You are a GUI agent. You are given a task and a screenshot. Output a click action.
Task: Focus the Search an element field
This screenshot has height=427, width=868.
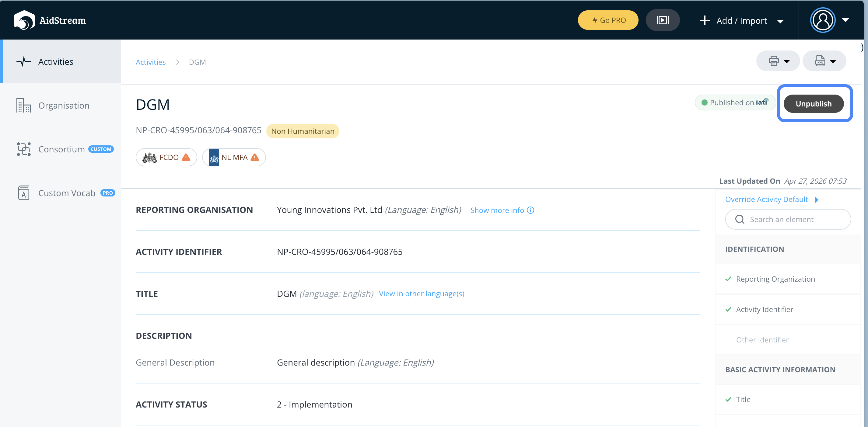(x=788, y=219)
